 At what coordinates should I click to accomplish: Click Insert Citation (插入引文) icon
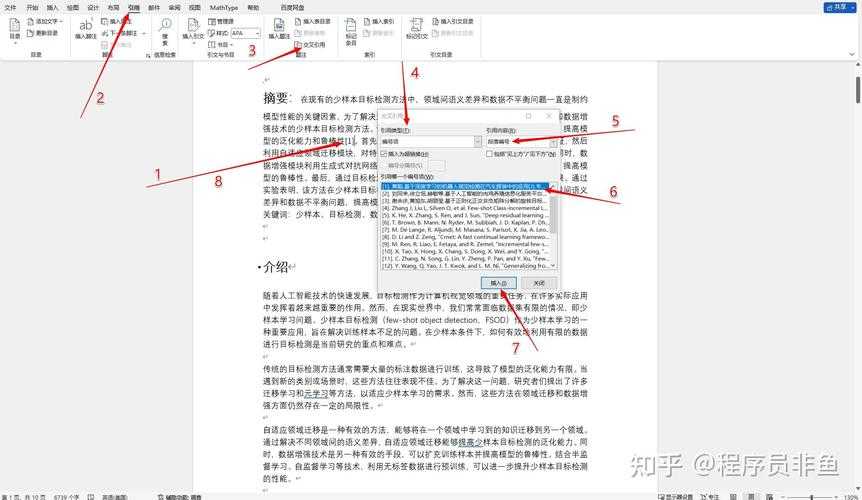tap(193, 29)
